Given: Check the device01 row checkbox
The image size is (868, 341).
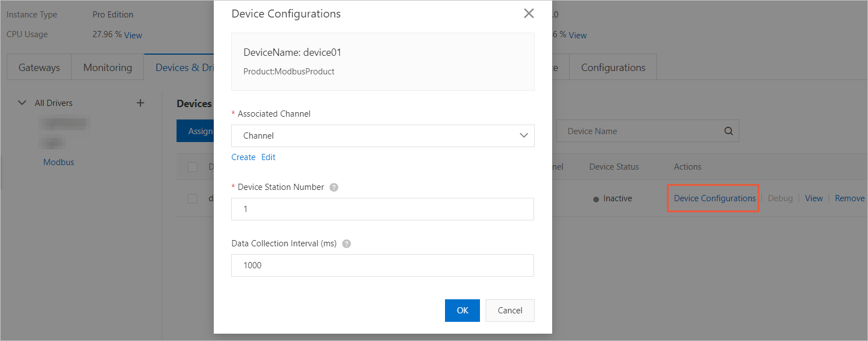Looking at the screenshot, I should [x=192, y=198].
